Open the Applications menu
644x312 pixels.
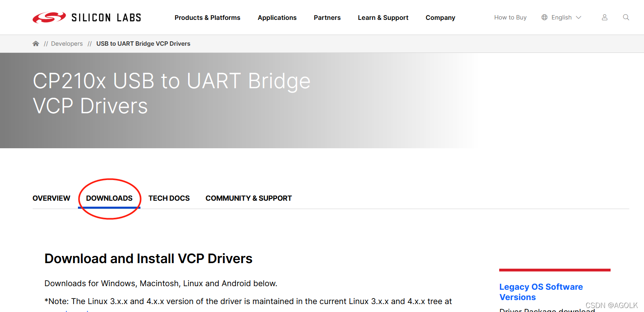[x=277, y=17]
